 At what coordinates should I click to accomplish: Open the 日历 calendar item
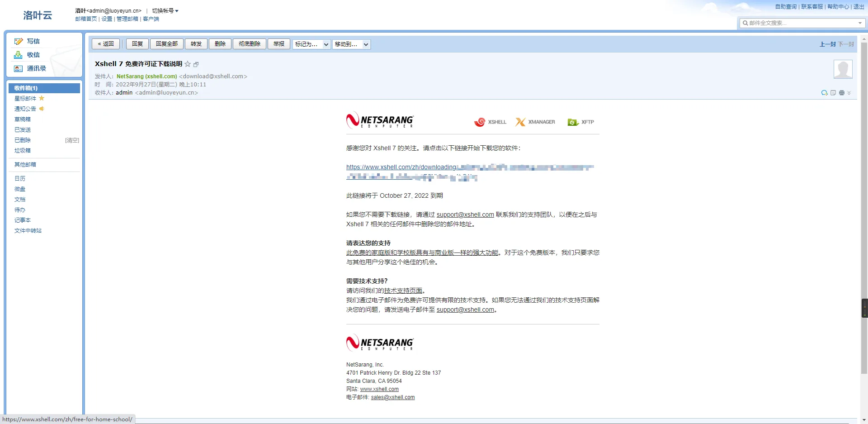click(20, 179)
